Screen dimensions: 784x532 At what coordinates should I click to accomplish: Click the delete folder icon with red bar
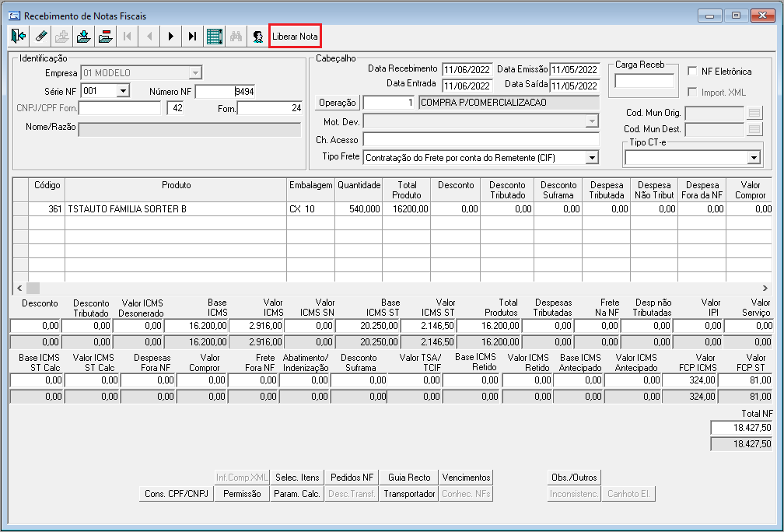coord(106,36)
